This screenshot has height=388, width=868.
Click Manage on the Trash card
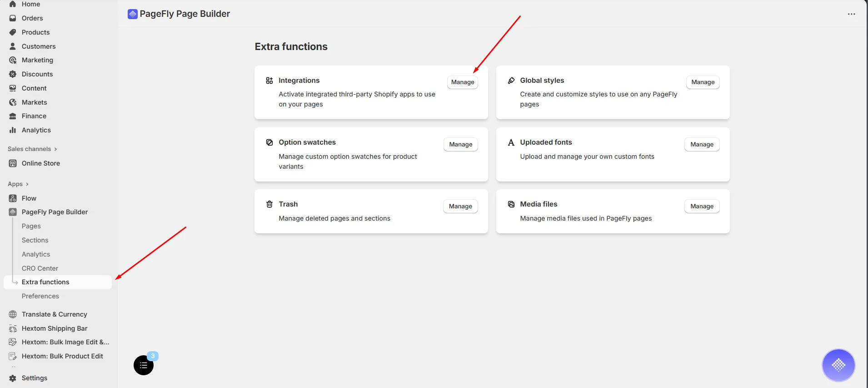pos(460,206)
